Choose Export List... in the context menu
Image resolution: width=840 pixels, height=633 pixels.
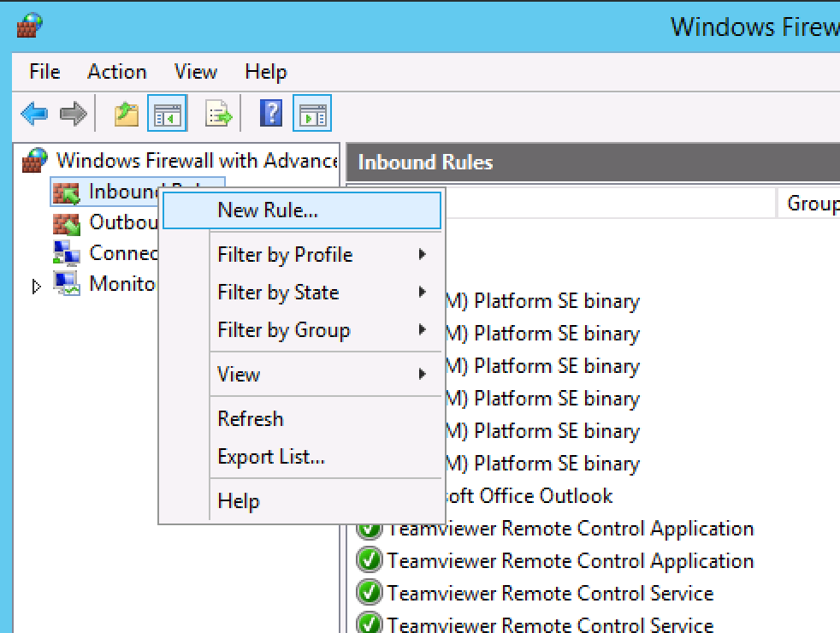click(271, 457)
